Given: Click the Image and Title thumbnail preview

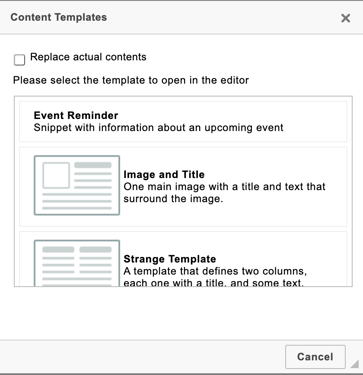Looking at the screenshot, I should [77, 185].
